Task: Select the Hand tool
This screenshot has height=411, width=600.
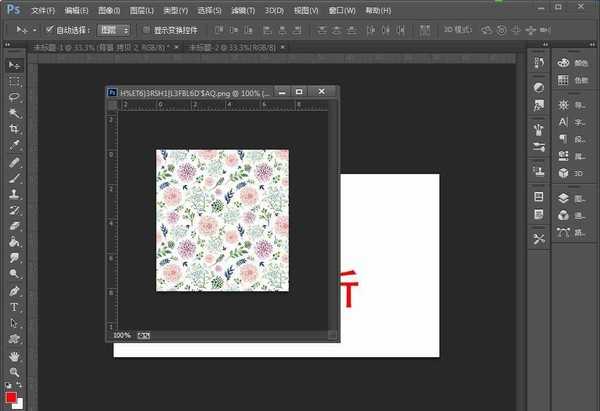Action: [x=15, y=354]
